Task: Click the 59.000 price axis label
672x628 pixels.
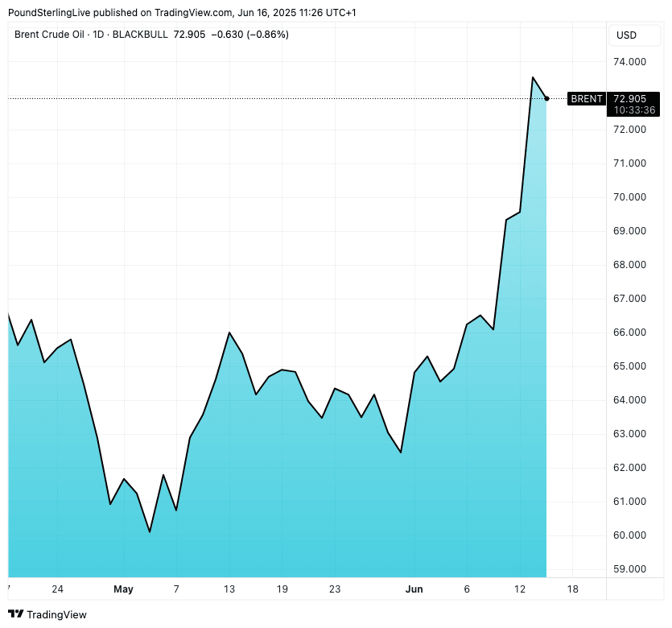Action: (629, 569)
